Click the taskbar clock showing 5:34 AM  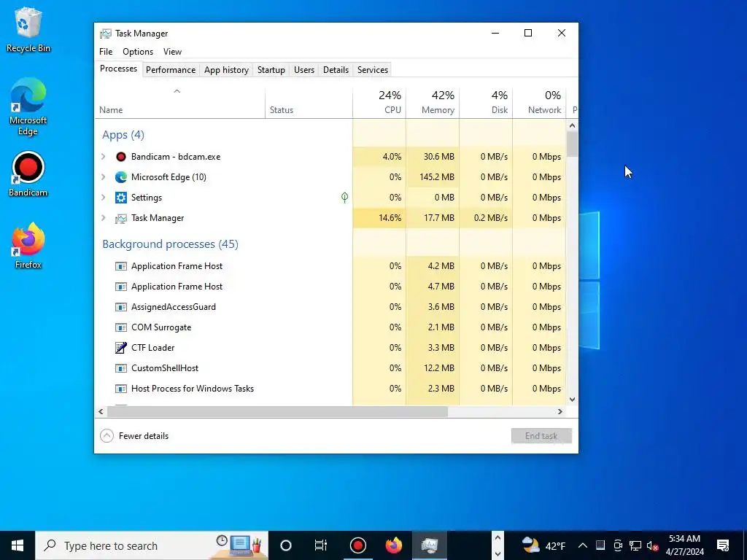click(x=684, y=545)
